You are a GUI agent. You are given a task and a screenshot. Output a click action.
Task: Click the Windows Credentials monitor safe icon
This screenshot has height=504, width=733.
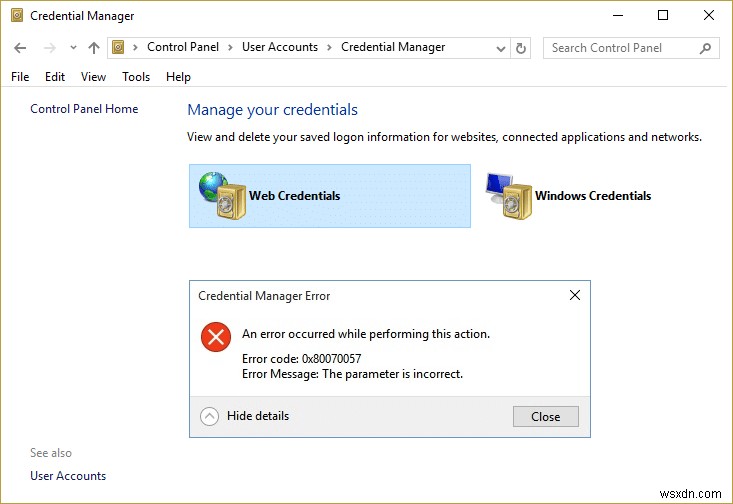pos(508,196)
